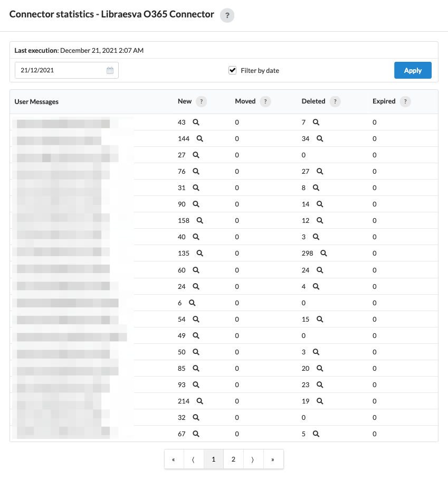The width and height of the screenshot is (448, 478).
Task: Open calendar picker icon in date field
Action: point(110,70)
